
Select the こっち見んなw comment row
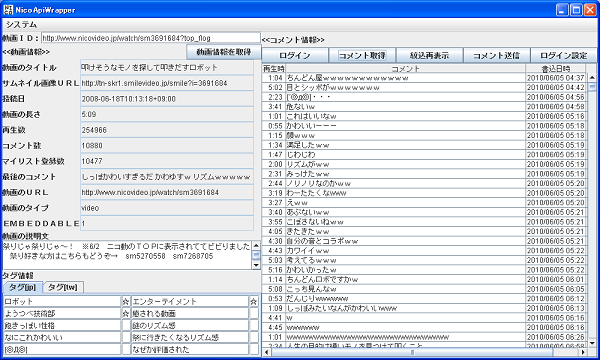click(424, 289)
